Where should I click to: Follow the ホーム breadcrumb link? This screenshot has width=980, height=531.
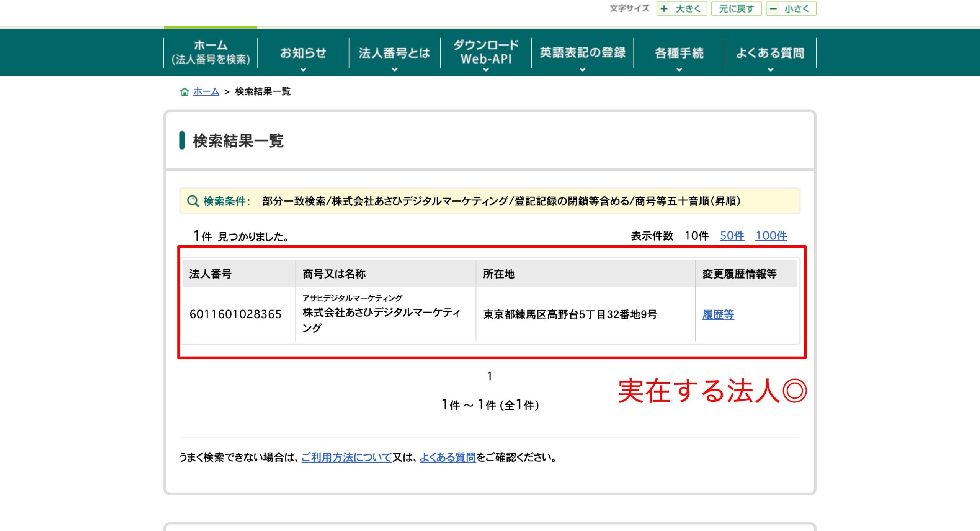206,92
